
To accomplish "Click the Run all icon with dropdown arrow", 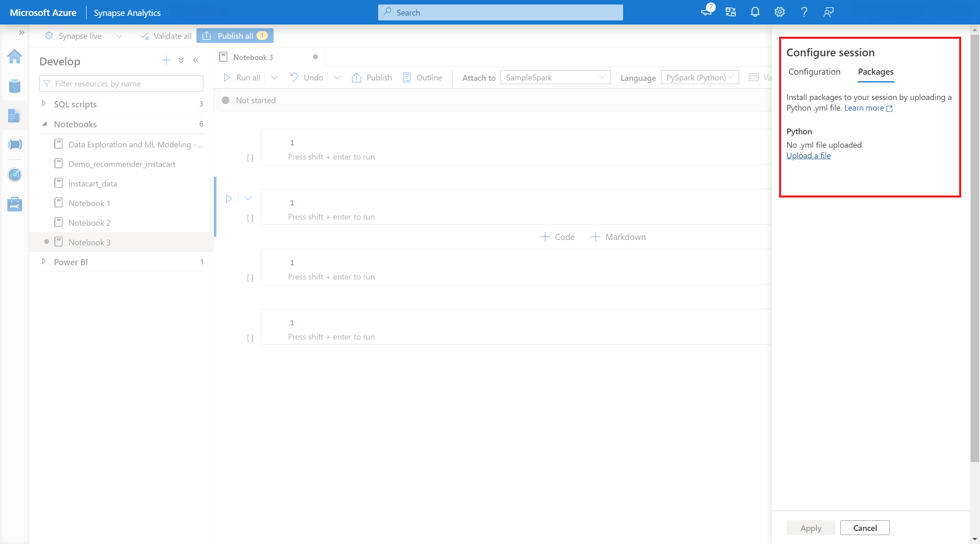I will pyautogui.click(x=274, y=77).
